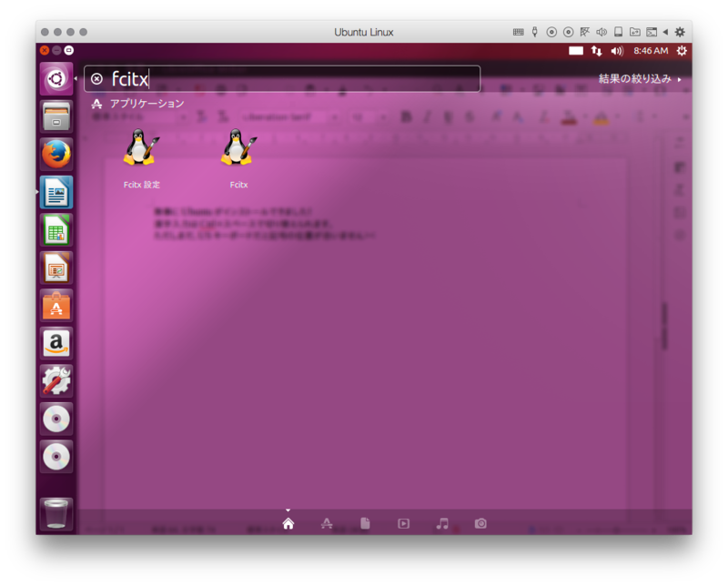
Task: Open the Ubuntu Dash home button in launcher
Action: point(56,79)
